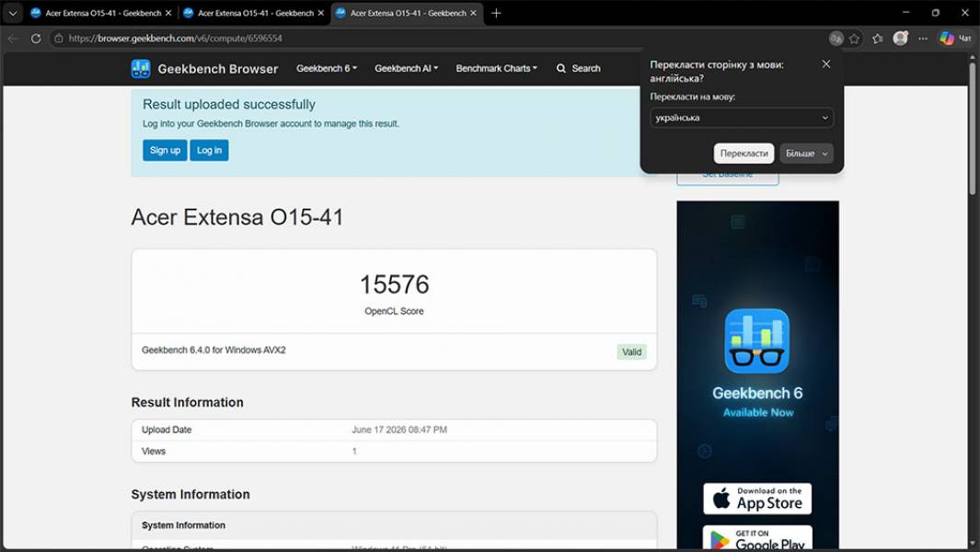Click the Valid status badge

pyautogui.click(x=631, y=352)
